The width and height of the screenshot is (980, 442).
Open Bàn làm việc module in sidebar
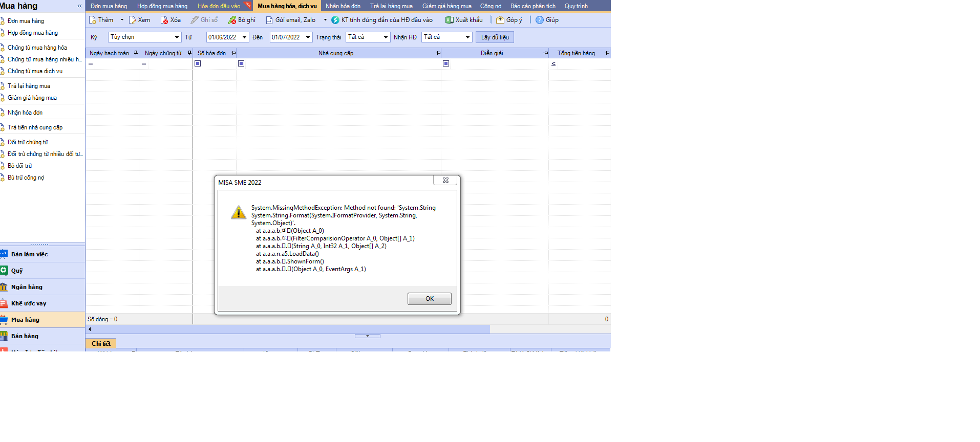point(42,254)
